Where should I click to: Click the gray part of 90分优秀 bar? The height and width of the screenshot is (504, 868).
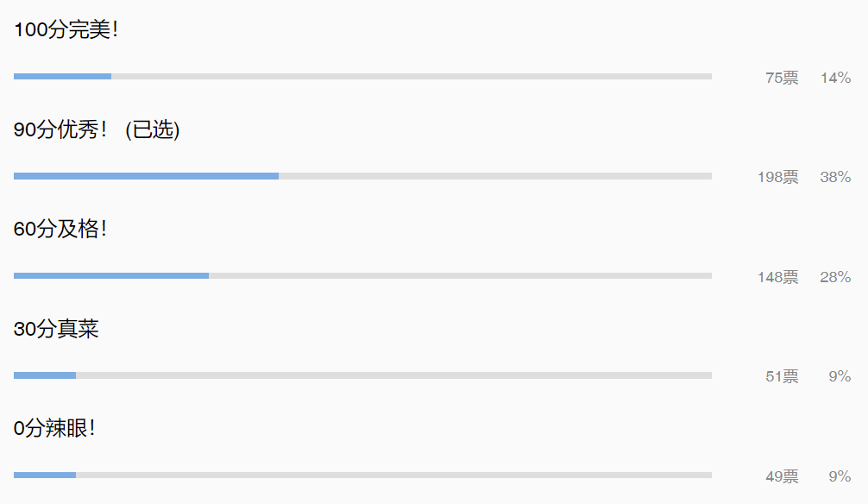(x=495, y=176)
